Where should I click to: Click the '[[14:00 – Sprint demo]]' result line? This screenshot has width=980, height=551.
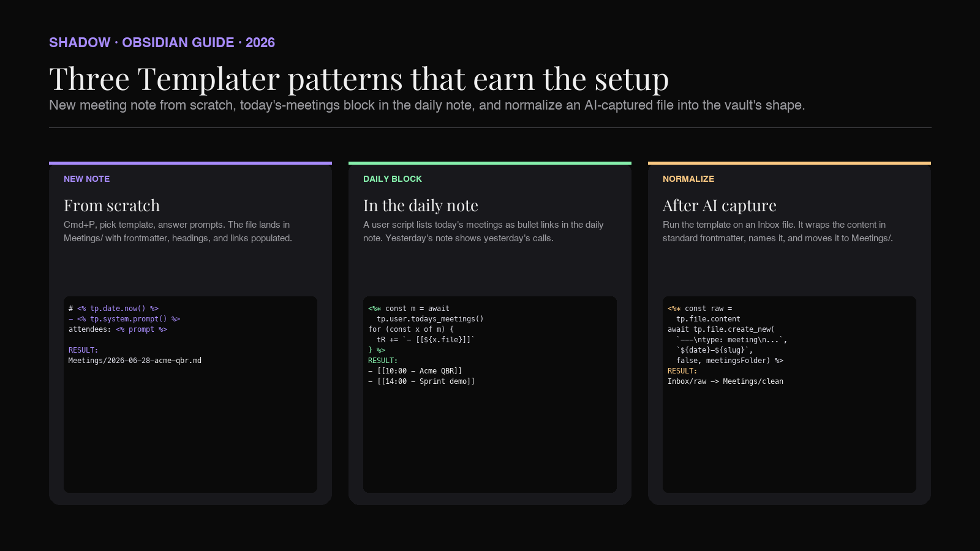coord(421,381)
